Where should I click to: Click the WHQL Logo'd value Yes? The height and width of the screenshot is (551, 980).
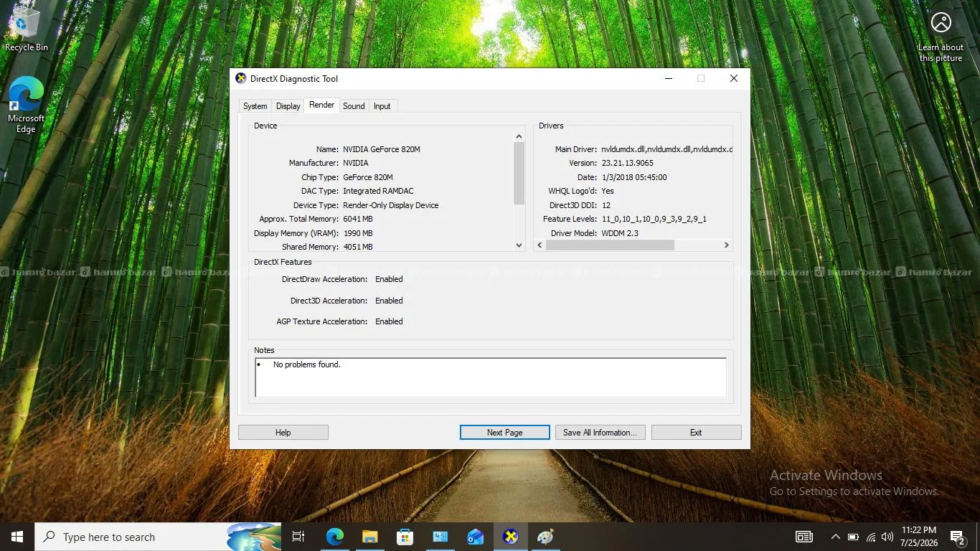pos(608,191)
